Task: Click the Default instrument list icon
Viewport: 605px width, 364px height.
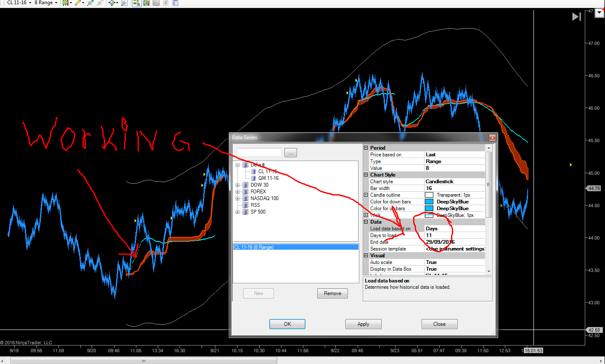Action: (245, 165)
